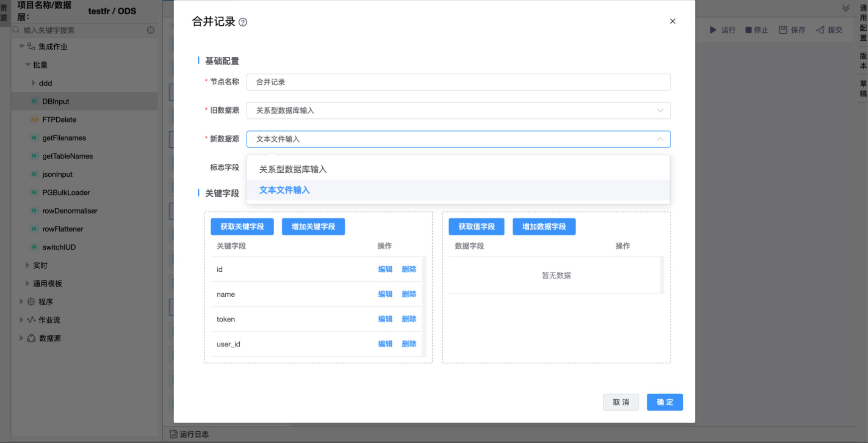Viewport: 868px width, 443px height.
Task: Click the 运行 play icon
Action: (713, 30)
